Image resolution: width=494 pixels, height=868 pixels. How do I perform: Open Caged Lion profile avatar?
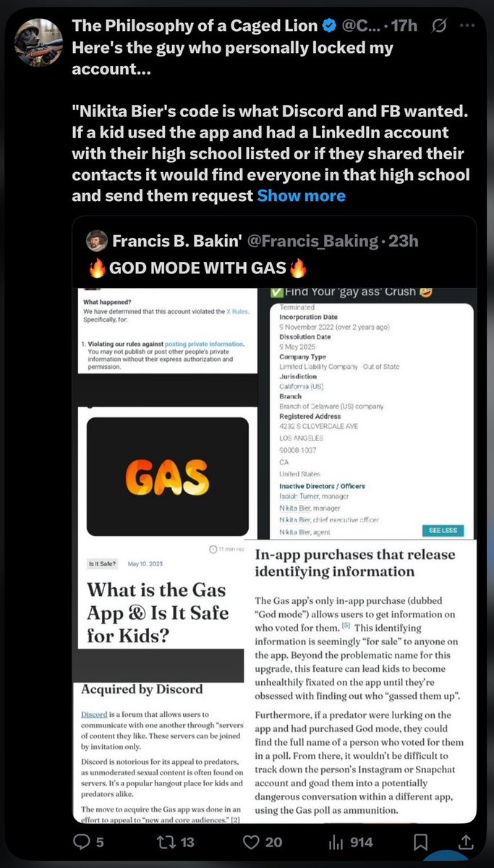pyautogui.click(x=38, y=41)
